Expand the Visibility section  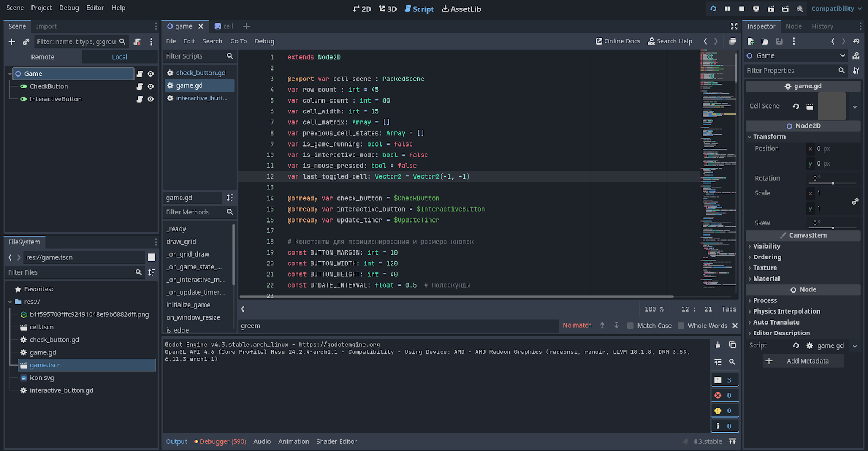[x=766, y=246]
